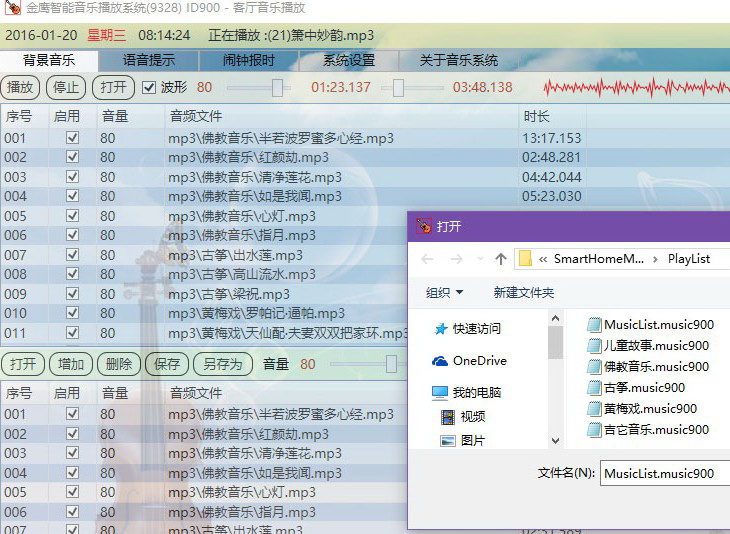Click the nav pane scrollbar thumb
This screenshot has height=534, width=730.
point(555,342)
